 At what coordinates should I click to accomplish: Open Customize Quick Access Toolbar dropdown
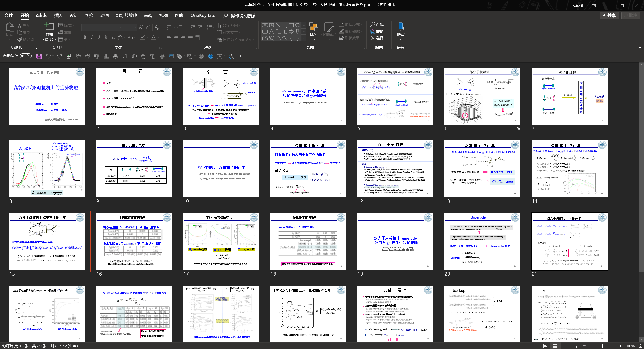[x=240, y=56]
